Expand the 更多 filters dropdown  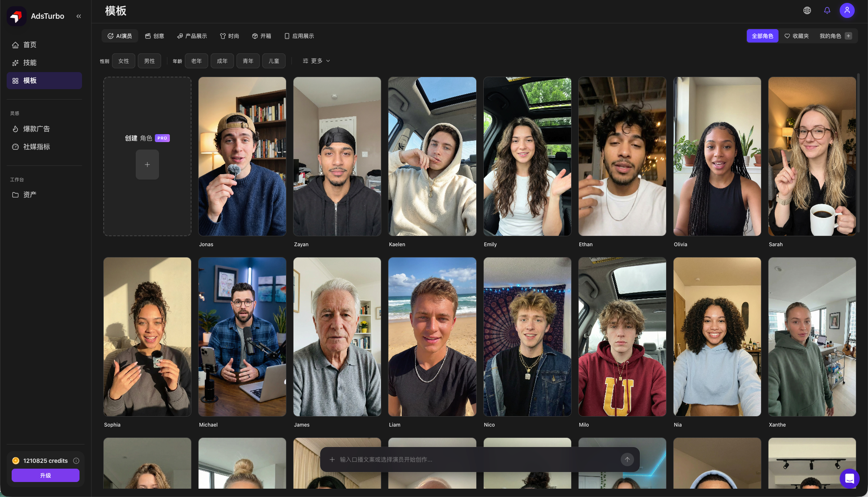[x=316, y=61]
